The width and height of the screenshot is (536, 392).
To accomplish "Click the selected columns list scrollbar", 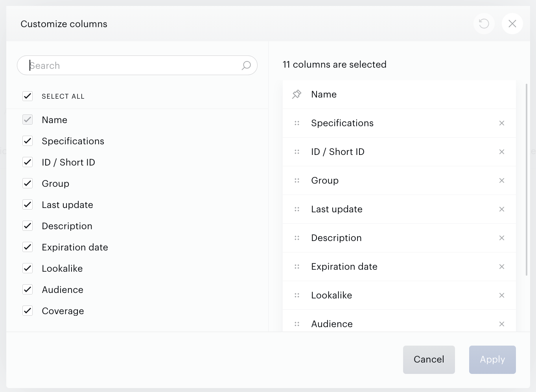I will click(x=527, y=179).
